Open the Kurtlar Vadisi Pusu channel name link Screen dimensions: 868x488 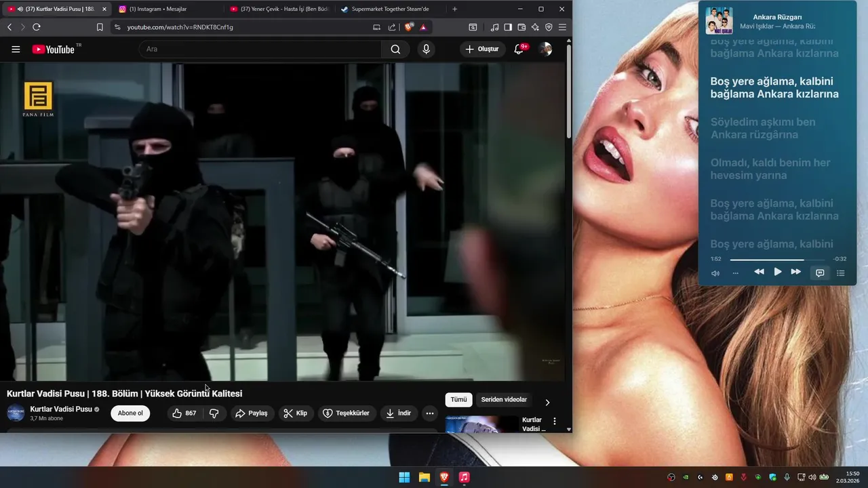(61, 409)
